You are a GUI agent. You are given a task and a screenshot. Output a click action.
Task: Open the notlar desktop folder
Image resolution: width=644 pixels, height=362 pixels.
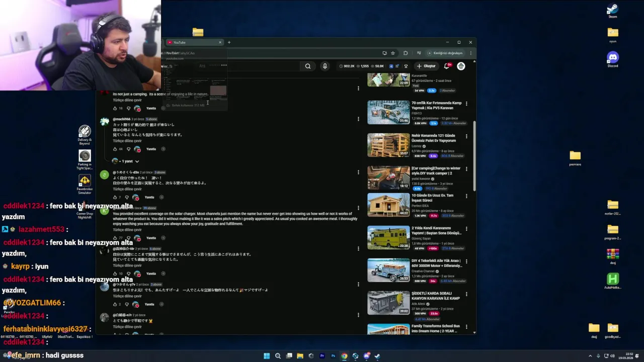point(612,207)
